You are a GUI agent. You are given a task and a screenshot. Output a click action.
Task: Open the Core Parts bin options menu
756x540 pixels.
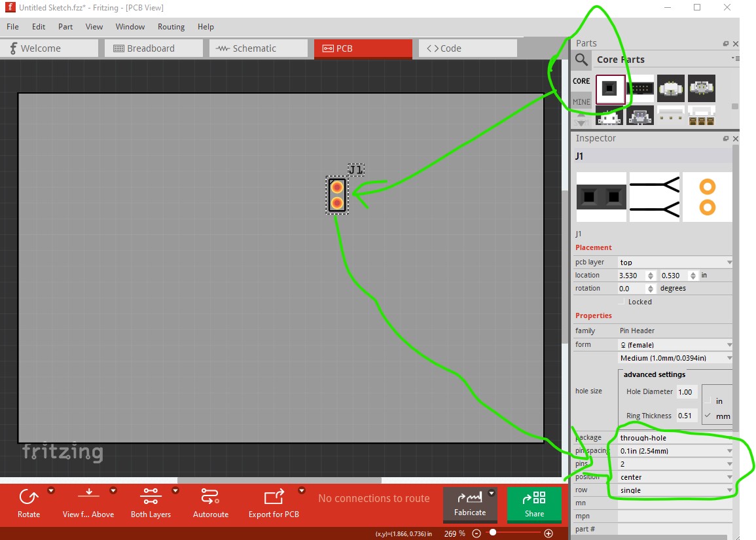click(x=735, y=58)
